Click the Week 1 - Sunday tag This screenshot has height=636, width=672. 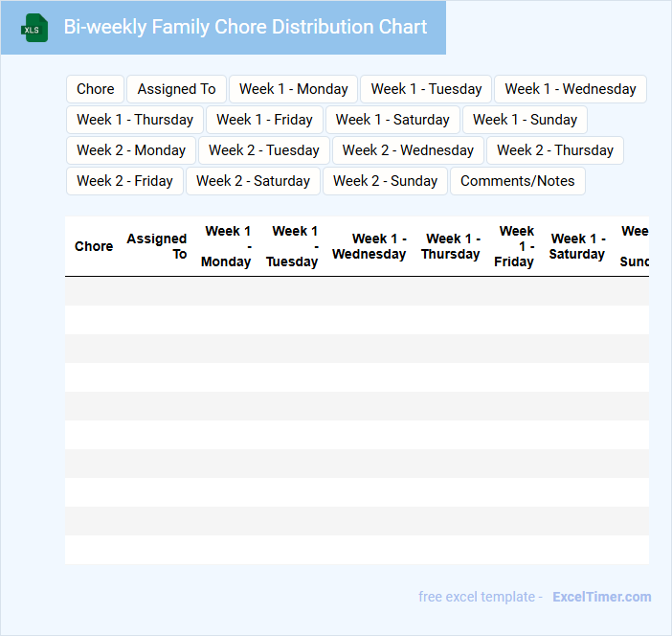click(x=525, y=120)
